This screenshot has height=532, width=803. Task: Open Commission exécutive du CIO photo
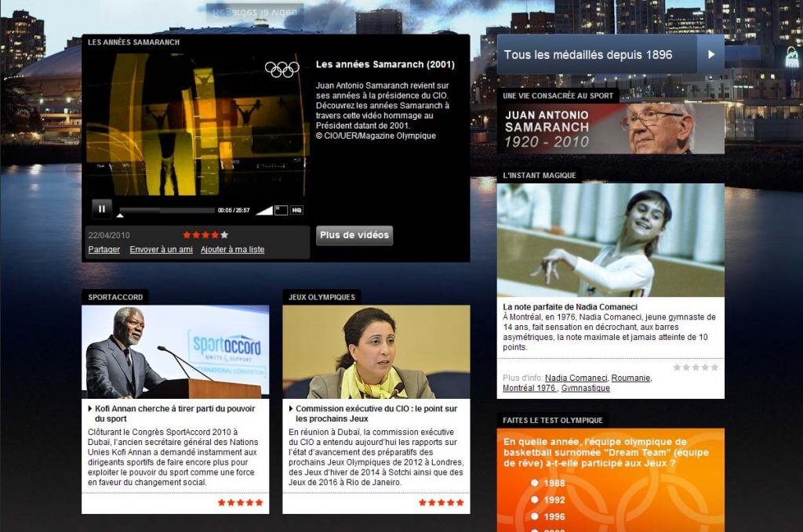click(x=376, y=352)
